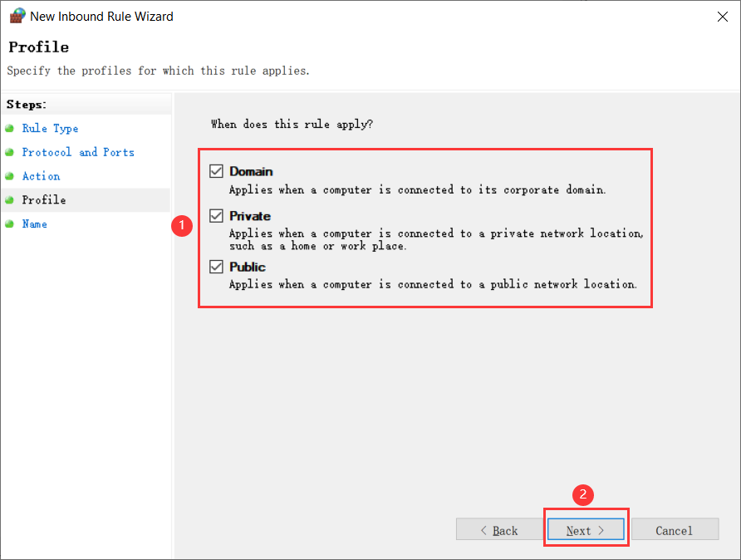The height and width of the screenshot is (560, 741).
Task: Click the firewall wizard icon in title bar
Action: [x=17, y=15]
